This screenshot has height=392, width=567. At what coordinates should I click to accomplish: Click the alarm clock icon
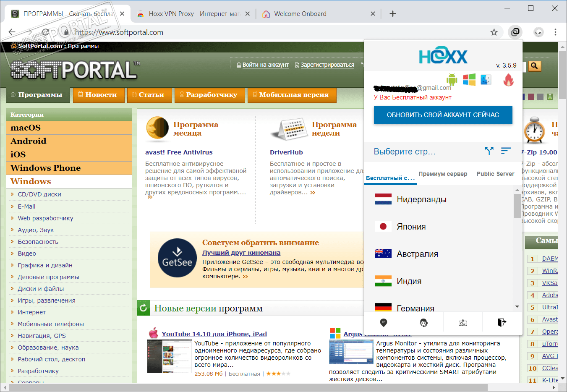pyautogui.click(x=535, y=130)
